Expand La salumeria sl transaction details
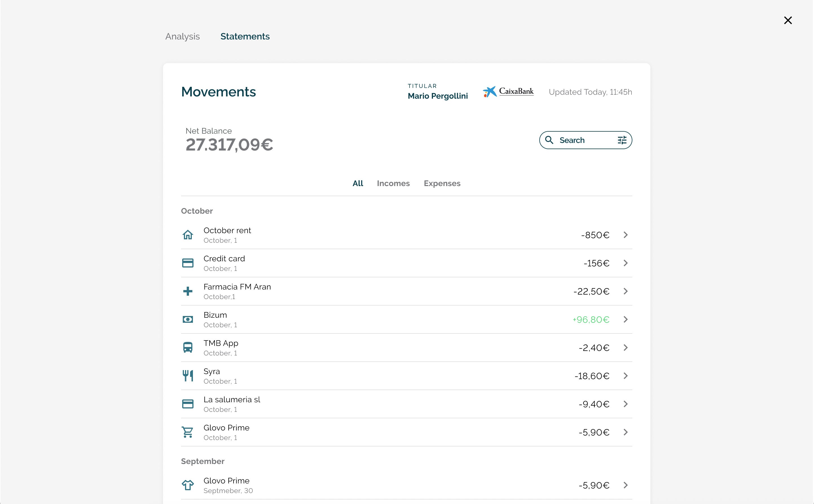The height and width of the screenshot is (504, 814). 626,404
